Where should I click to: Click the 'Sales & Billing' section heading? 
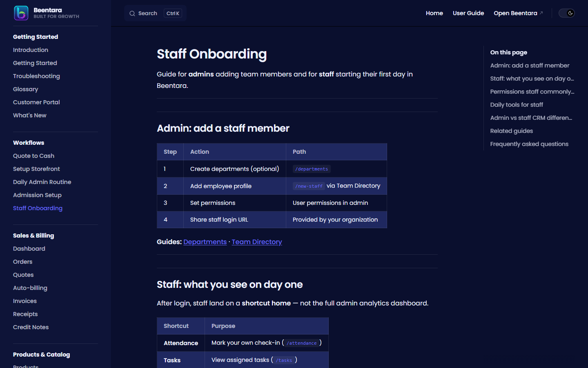(x=33, y=236)
